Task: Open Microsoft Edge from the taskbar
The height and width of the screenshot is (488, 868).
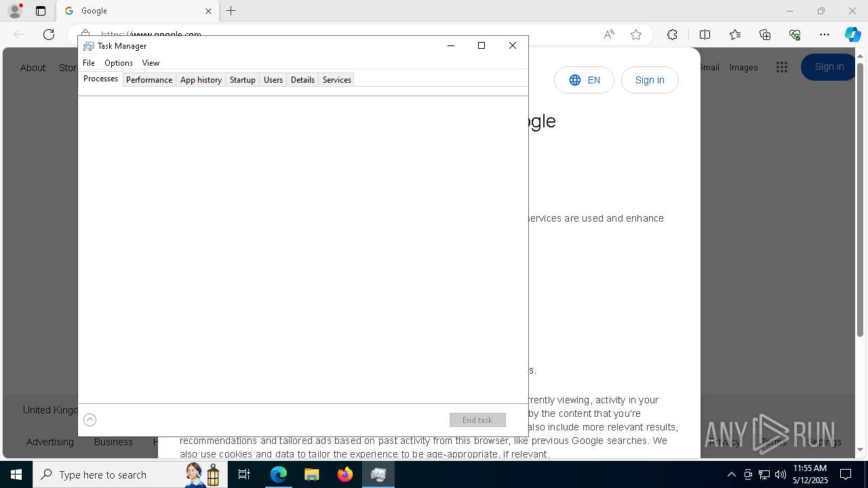Action: point(279,474)
